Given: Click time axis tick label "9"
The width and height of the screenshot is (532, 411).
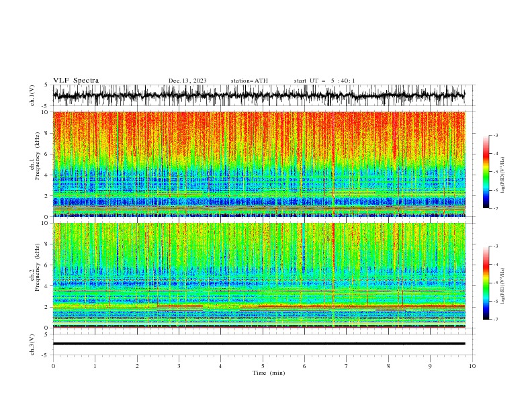Looking at the screenshot, I should 430,366.
